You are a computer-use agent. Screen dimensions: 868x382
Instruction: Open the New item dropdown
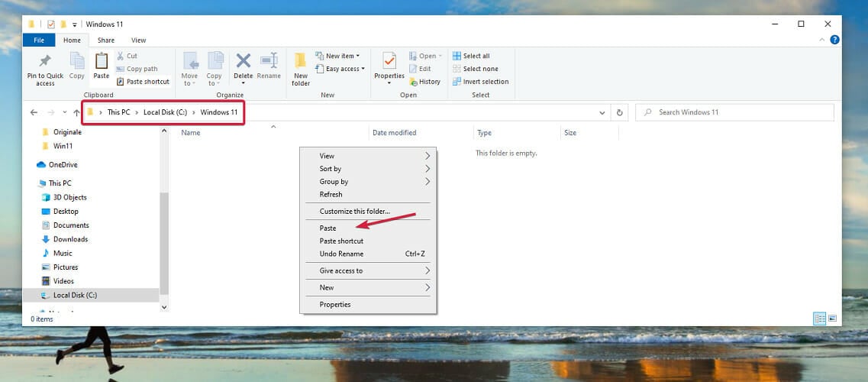[x=337, y=56]
